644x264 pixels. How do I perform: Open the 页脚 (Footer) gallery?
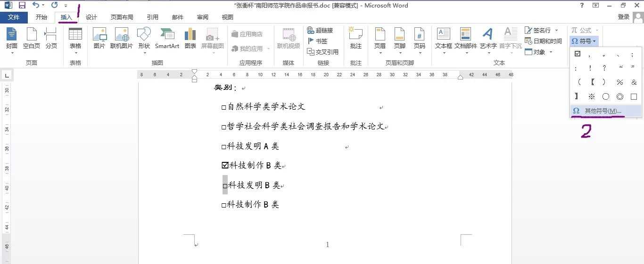pos(400,40)
